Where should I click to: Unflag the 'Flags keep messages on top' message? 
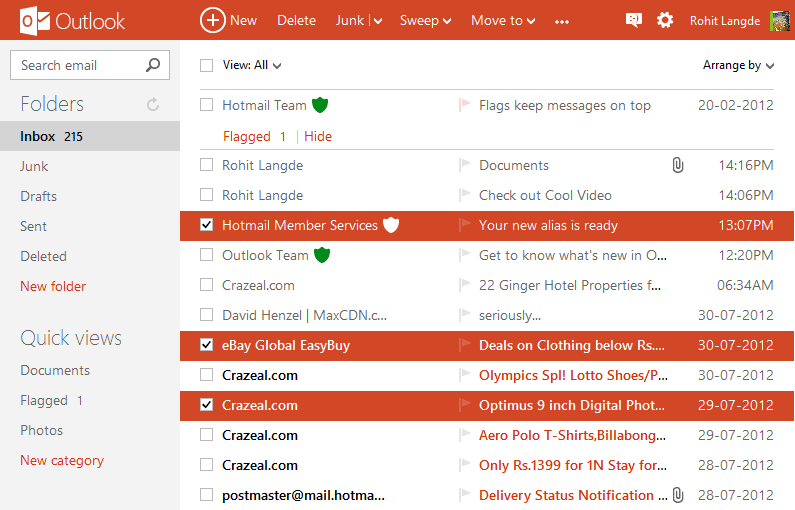click(x=464, y=105)
